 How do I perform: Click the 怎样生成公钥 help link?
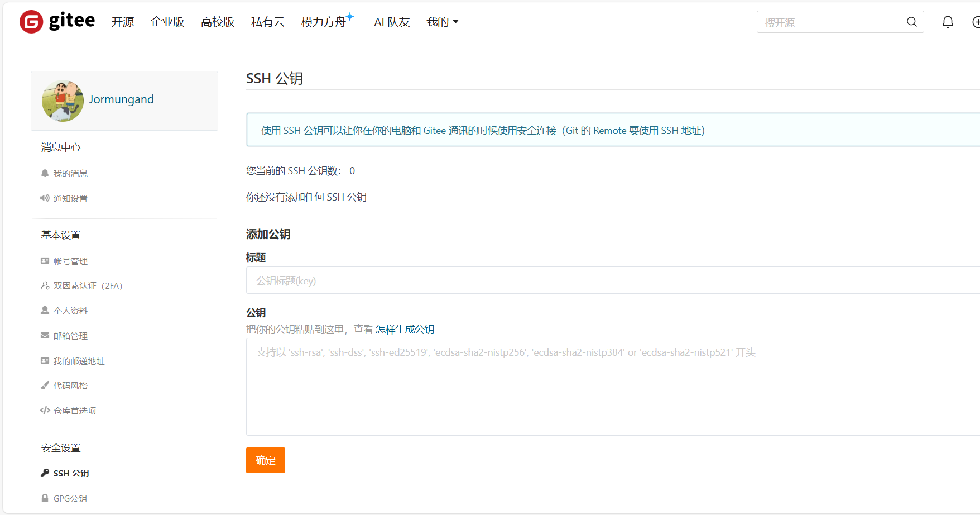coord(405,330)
